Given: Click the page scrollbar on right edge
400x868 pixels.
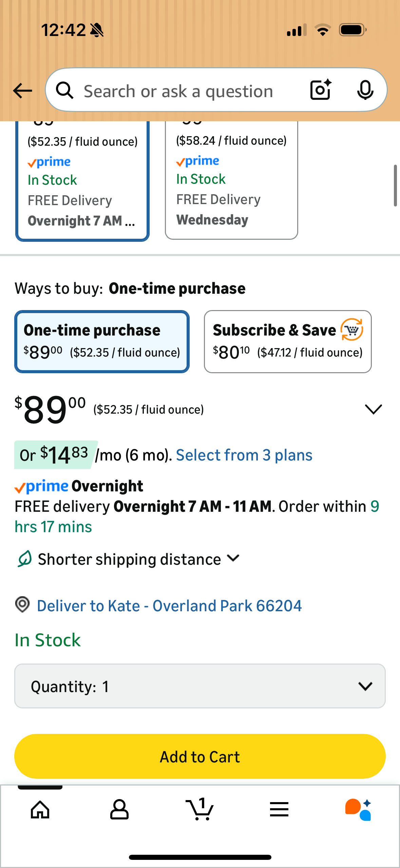Looking at the screenshot, I should tap(395, 186).
